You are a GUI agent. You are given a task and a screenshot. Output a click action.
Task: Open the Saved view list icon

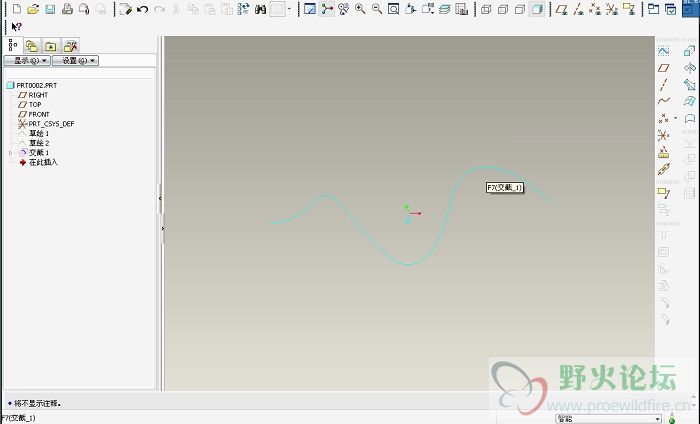[428, 9]
